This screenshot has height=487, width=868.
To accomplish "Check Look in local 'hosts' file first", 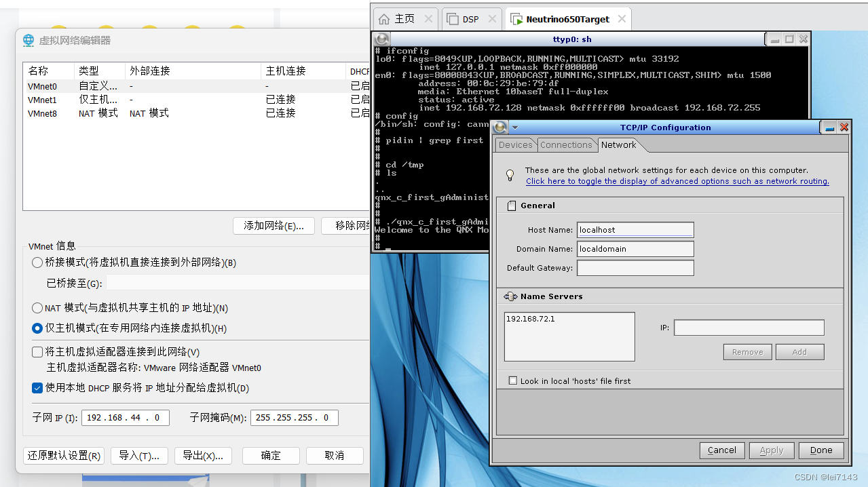I will point(513,381).
